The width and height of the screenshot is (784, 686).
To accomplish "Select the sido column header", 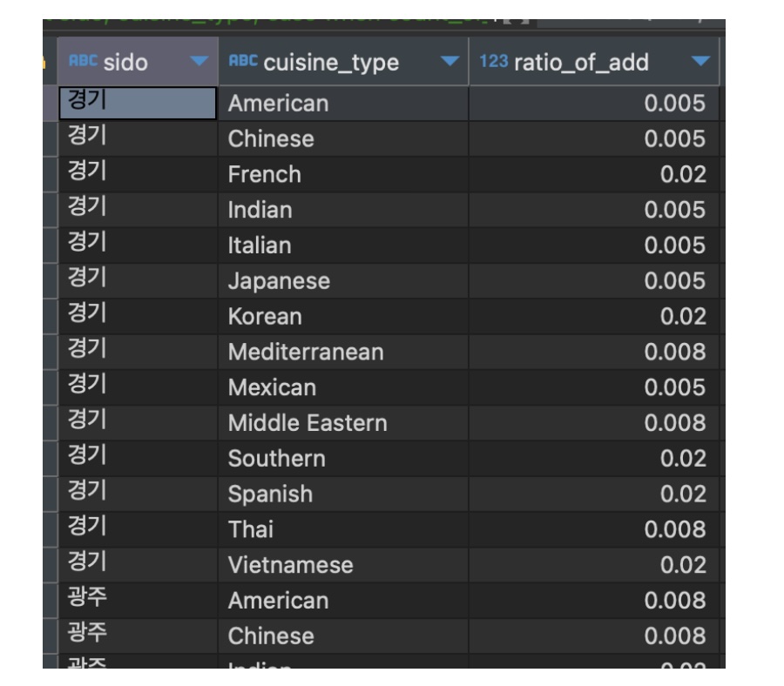I will (x=138, y=61).
